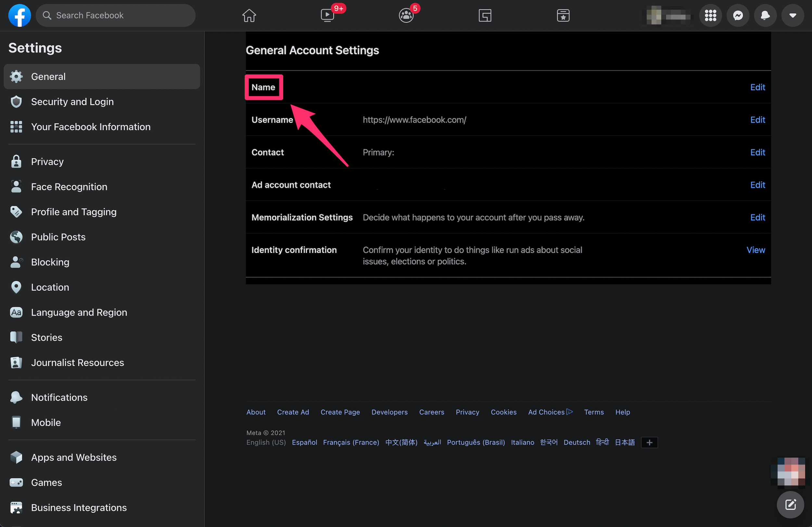Switch language to हिन्दी
Viewport: 812px width, 527px height.
point(602,442)
